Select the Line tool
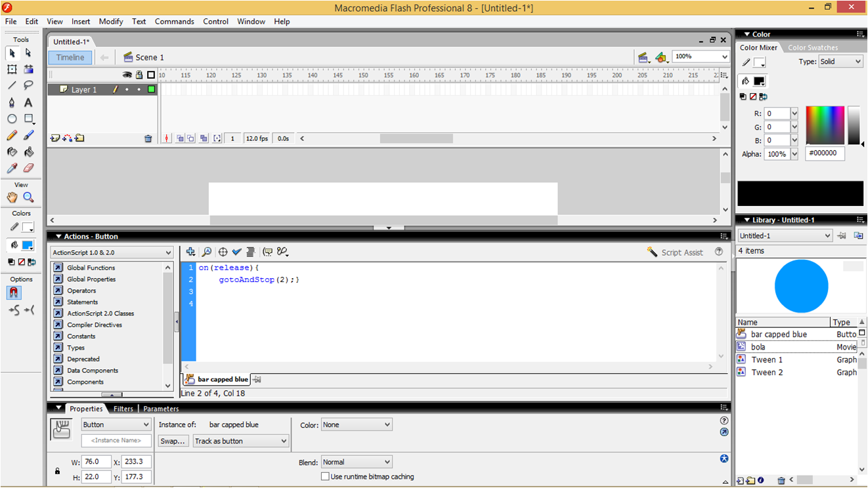Viewport: 868px width, 488px height. click(x=12, y=85)
